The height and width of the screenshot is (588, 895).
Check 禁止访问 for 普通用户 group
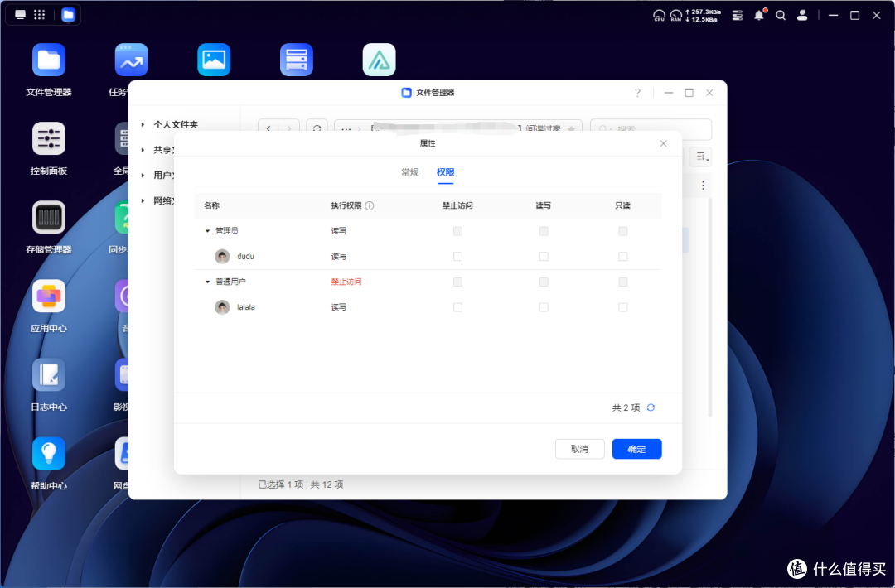pos(457,282)
